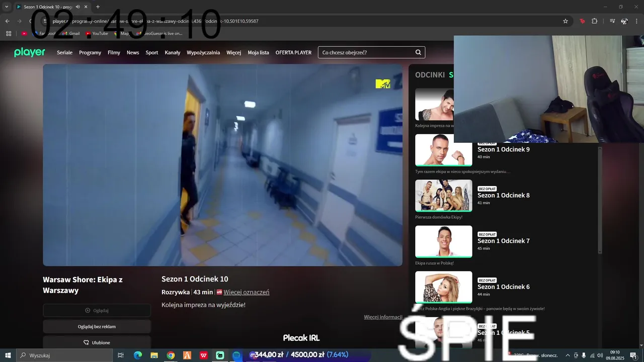The height and width of the screenshot is (362, 644).
Task: Open Moja lista
Action: (259, 52)
